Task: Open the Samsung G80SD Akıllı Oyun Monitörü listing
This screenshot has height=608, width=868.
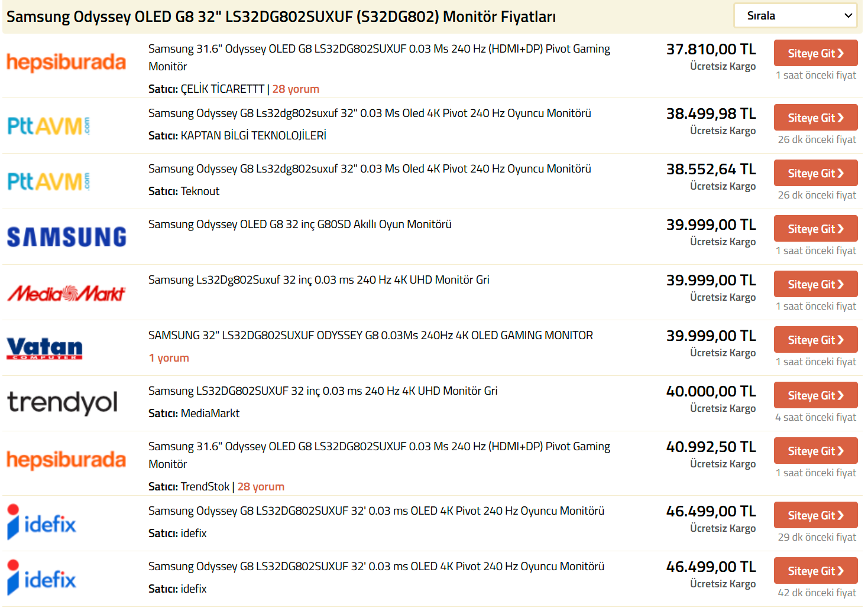Action: coord(300,225)
